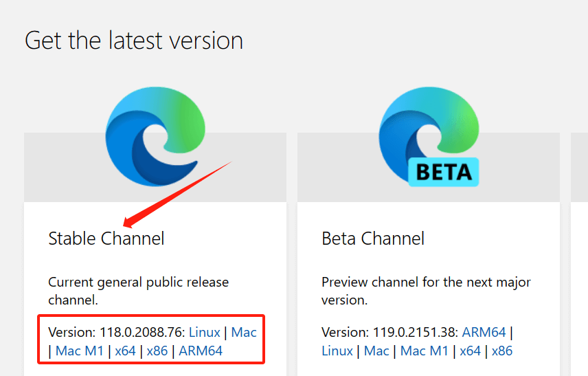This screenshot has height=376, width=588.
Task: Click the Get the latest version heading
Action: pyautogui.click(x=134, y=40)
